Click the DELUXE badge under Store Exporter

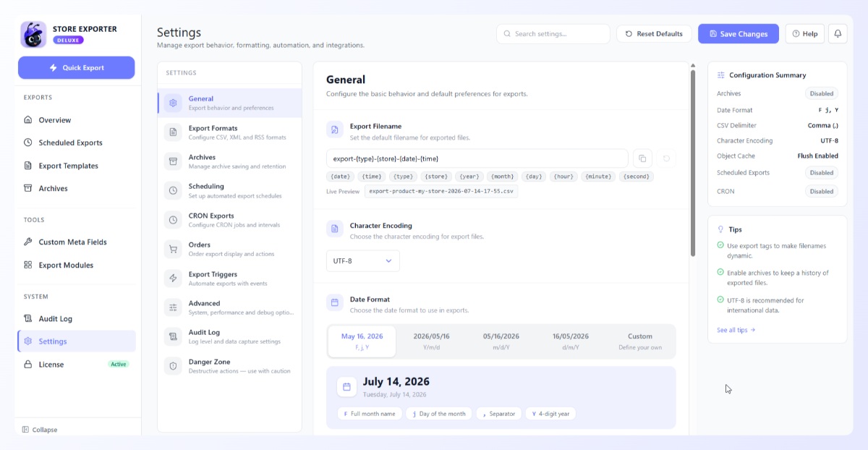(68, 41)
